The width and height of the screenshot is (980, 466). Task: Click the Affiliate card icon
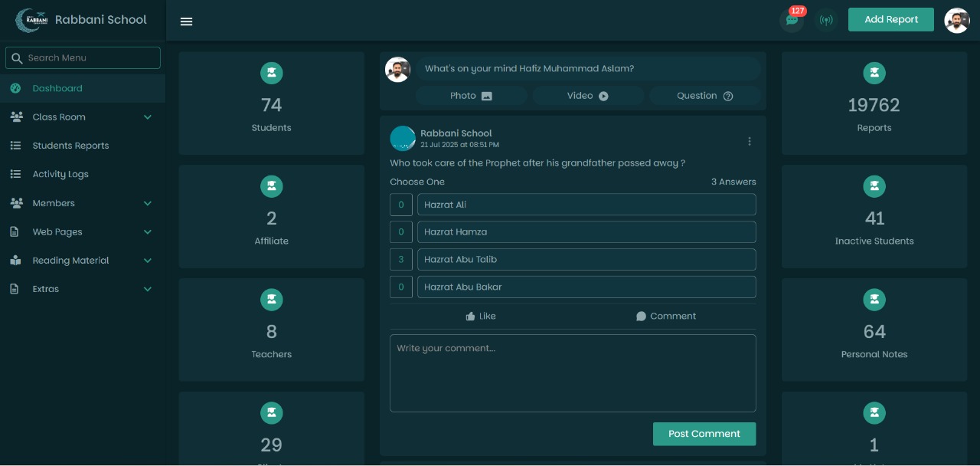272,186
